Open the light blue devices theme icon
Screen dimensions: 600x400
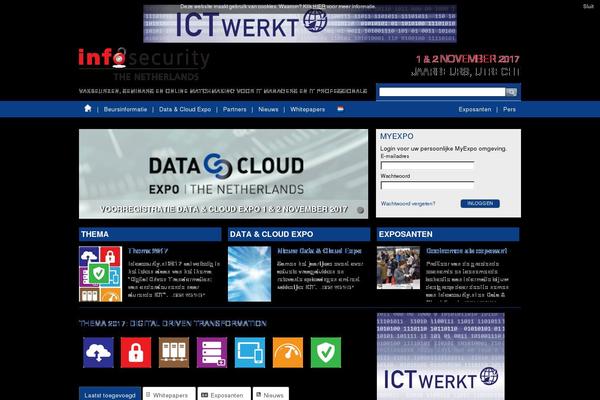[x=249, y=353]
